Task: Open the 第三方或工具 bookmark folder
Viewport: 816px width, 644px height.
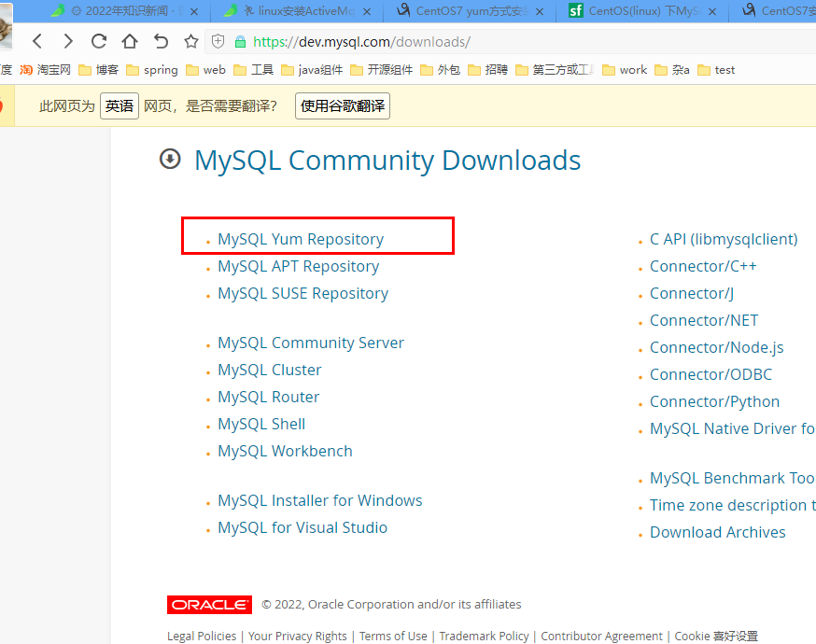Action: pos(555,70)
